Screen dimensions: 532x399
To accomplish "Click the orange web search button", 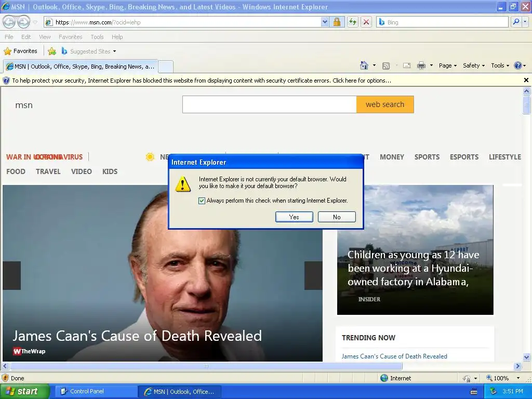I will (x=385, y=104).
